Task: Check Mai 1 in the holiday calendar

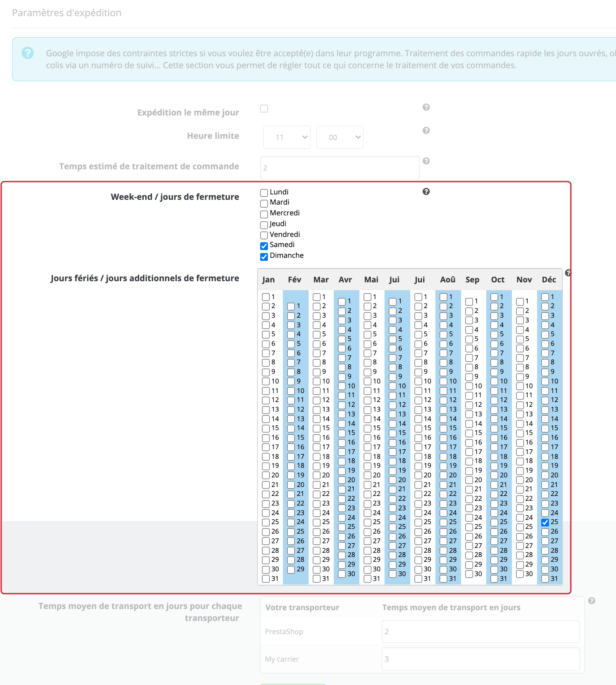Action: click(367, 297)
